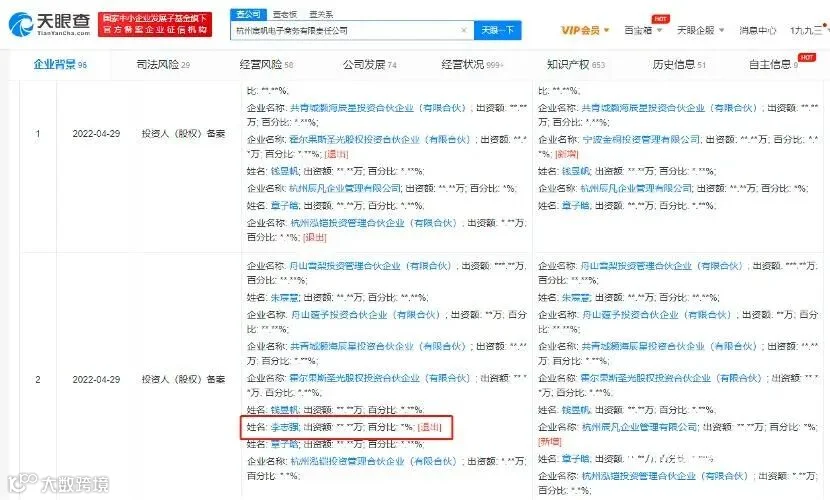Expand the VIP会员 dropdown
This screenshot has width=830, height=500.
[x=585, y=30]
